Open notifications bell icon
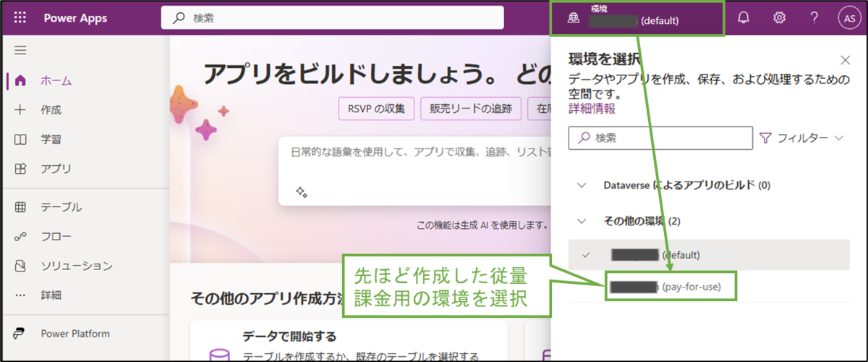Viewport: 868px width, 362px height. tap(743, 18)
